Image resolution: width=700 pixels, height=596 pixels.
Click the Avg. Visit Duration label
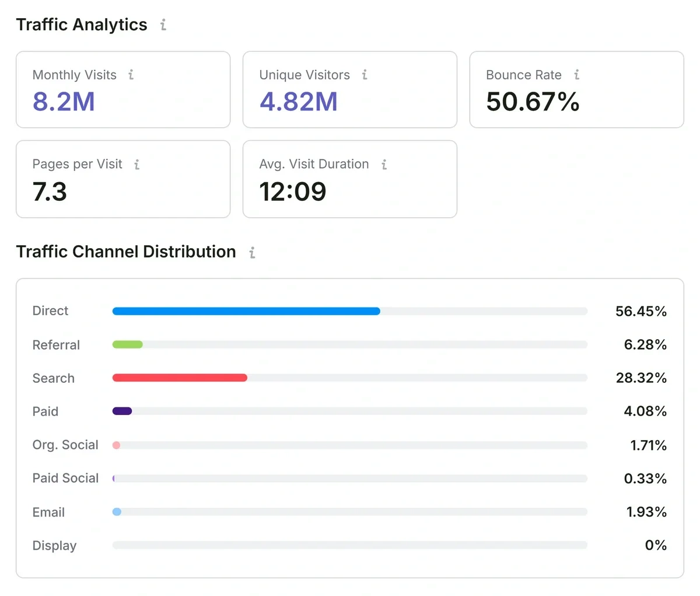[314, 164]
